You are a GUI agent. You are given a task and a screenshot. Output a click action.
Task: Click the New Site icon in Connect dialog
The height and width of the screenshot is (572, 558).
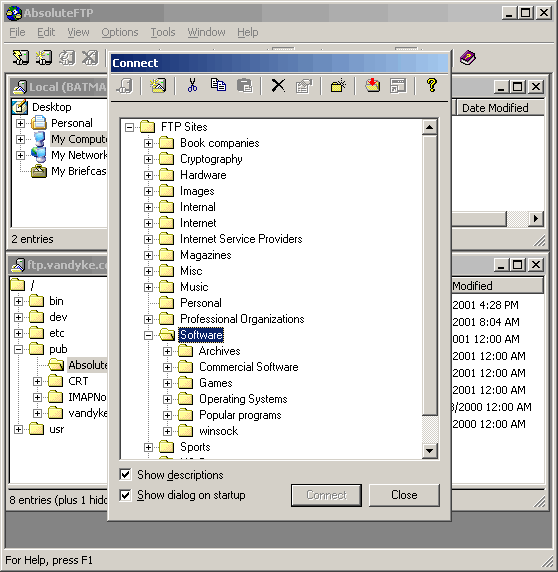click(x=158, y=86)
